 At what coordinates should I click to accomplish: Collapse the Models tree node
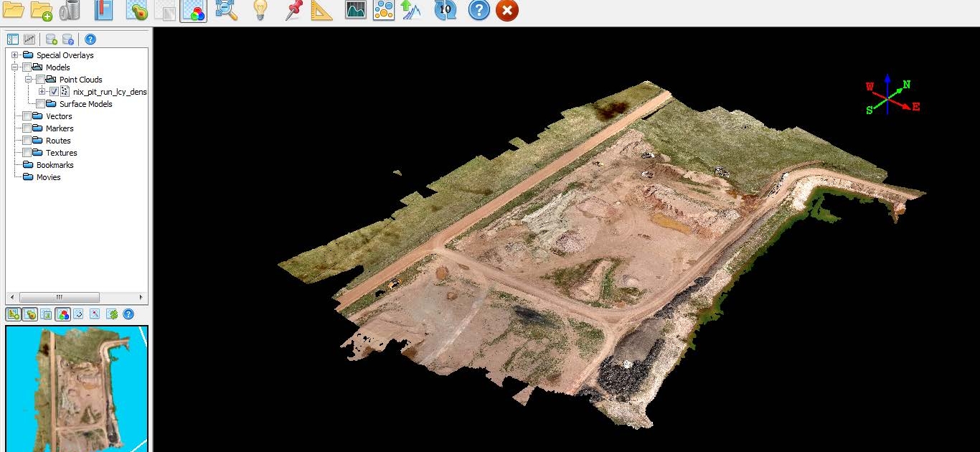pos(15,67)
